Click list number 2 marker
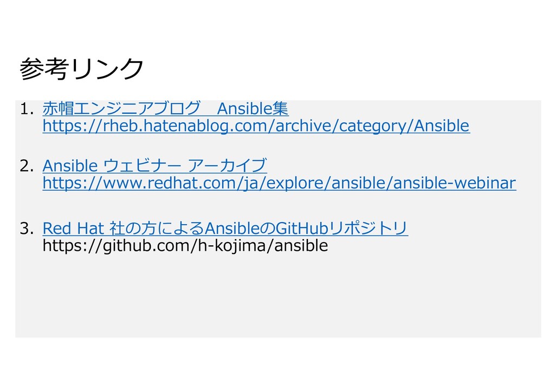 27,166
